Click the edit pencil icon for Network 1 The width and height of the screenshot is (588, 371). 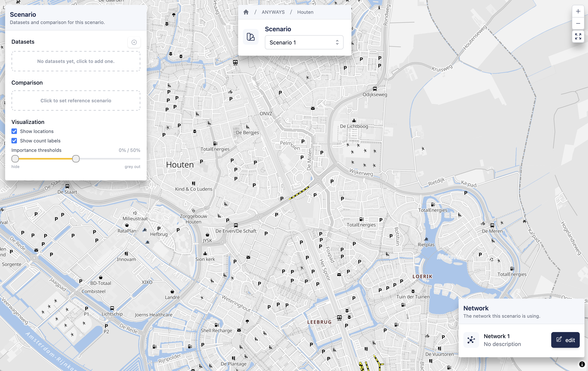pos(559,340)
